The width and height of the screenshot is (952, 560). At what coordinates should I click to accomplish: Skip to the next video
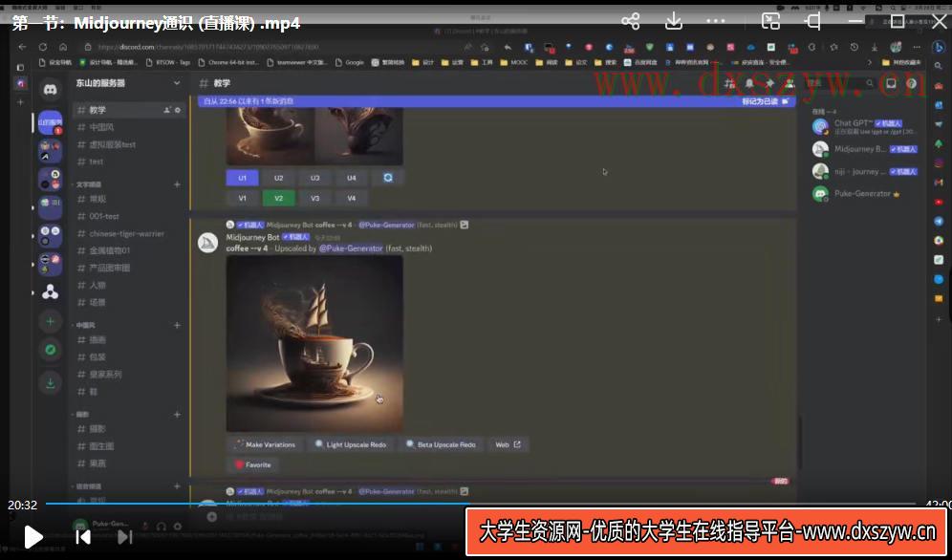pyautogui.click(x=124, y=536)
